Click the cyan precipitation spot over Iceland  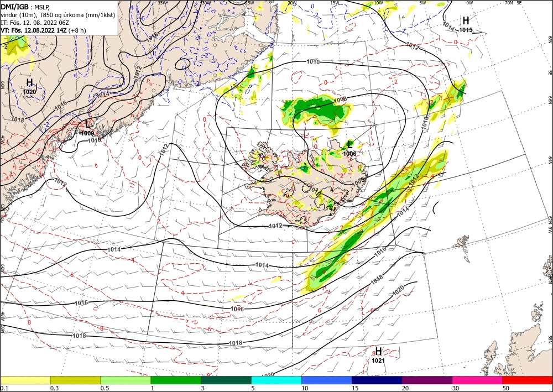(x=302, y=169)
